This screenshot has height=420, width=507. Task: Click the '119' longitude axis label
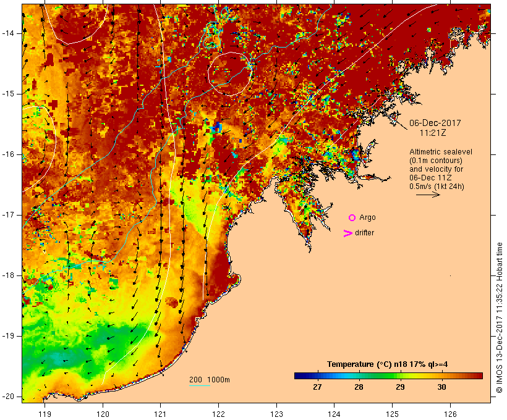(45, 414)
